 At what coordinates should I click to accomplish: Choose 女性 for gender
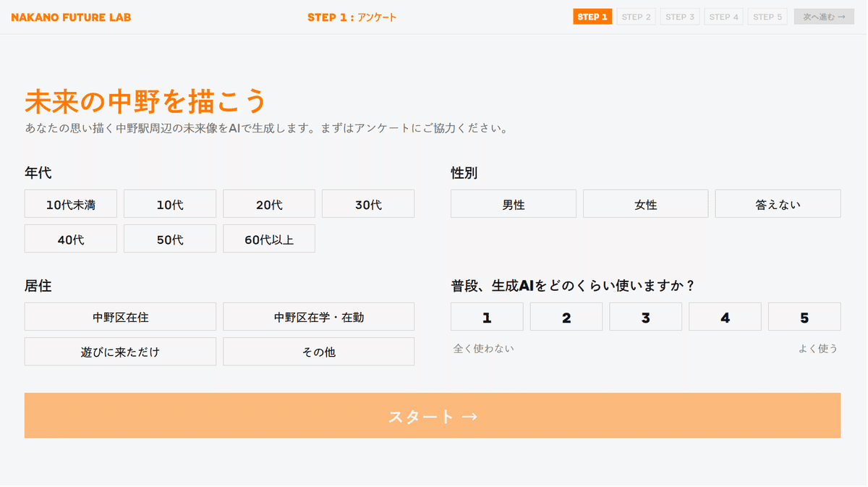[x=646, y=204]
